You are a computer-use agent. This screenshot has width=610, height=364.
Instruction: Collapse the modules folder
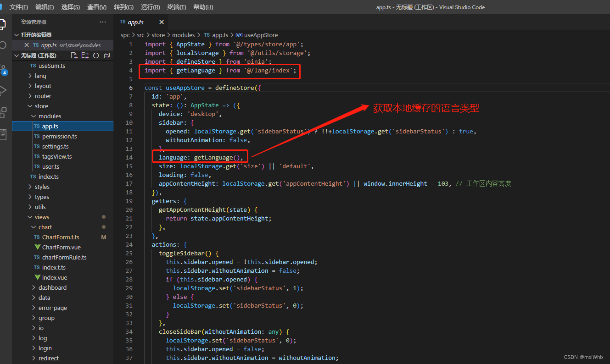62,116
